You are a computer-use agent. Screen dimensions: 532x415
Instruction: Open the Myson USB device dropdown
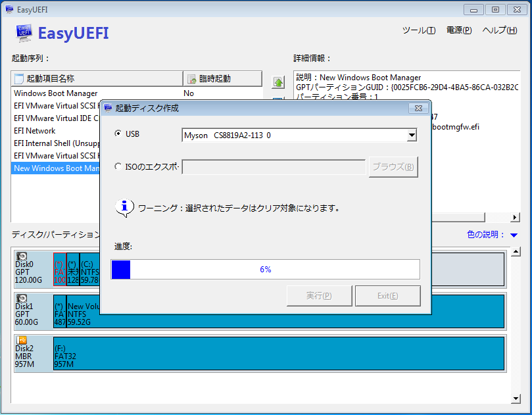pyautogui.click(x=412, y=135)
